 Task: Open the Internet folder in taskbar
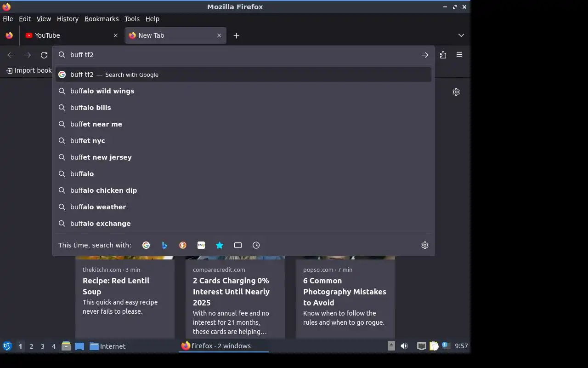coord(107,346)
